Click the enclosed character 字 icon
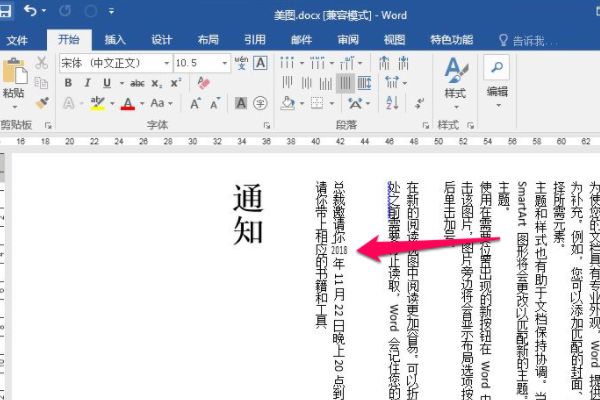 coord(260,103)
